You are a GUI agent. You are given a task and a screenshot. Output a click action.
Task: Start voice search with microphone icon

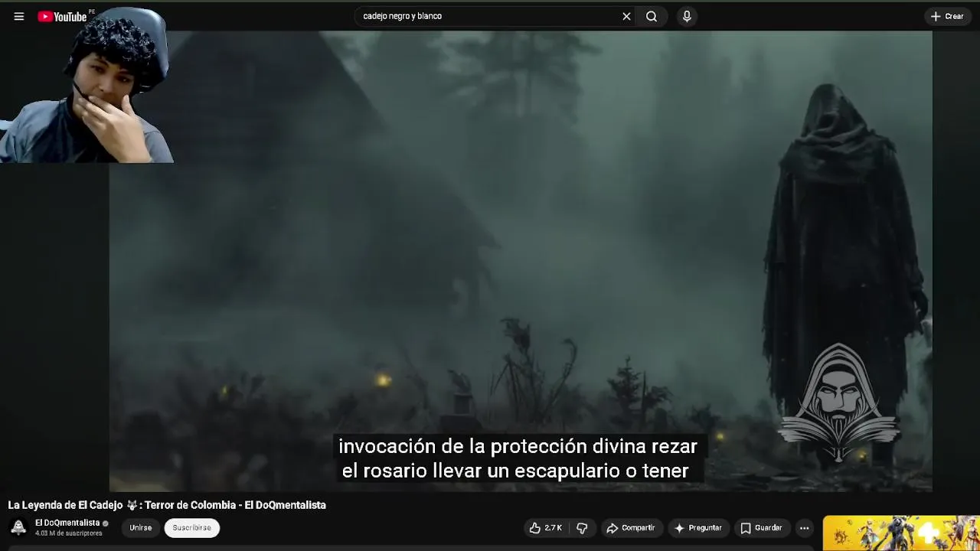click(687, 16)
